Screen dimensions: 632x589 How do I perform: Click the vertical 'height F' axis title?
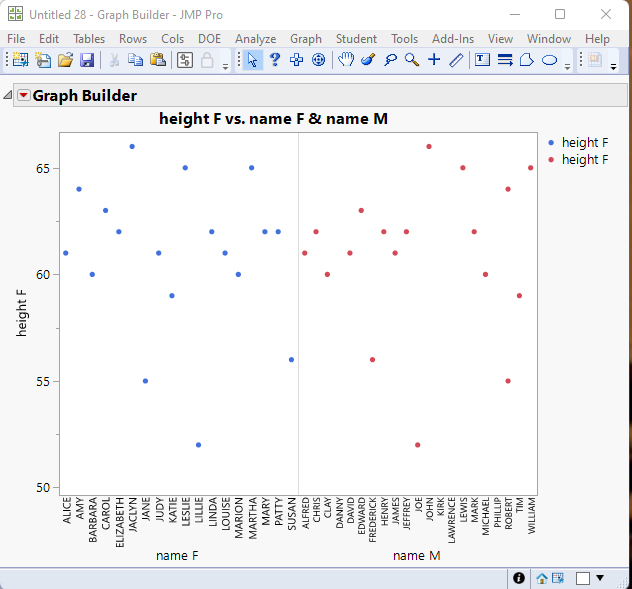coord(21,313)
